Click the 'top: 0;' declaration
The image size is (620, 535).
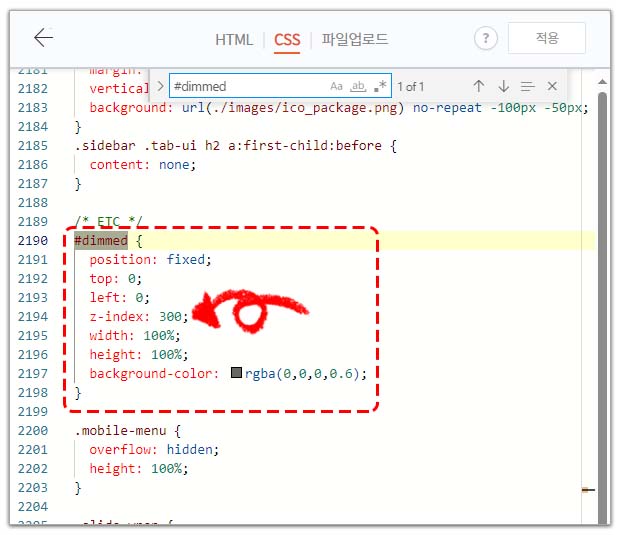pyautogui.click(x=115, y=278)
